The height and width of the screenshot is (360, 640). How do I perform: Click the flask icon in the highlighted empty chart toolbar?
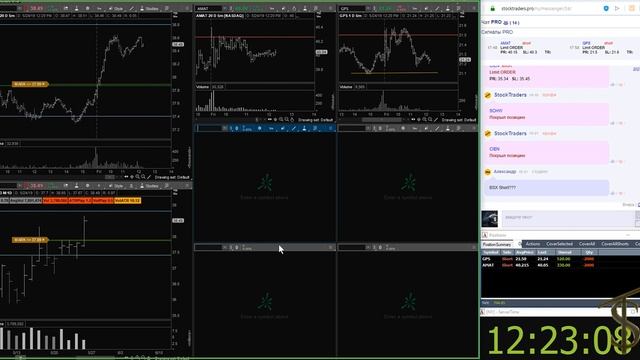tap(304, 128)
